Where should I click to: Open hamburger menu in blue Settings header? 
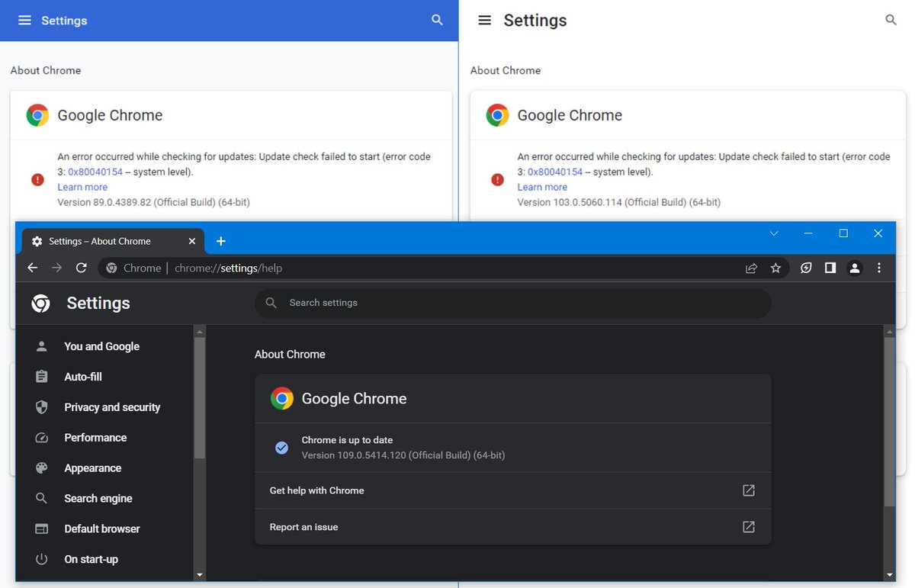(x=24, y=21)
